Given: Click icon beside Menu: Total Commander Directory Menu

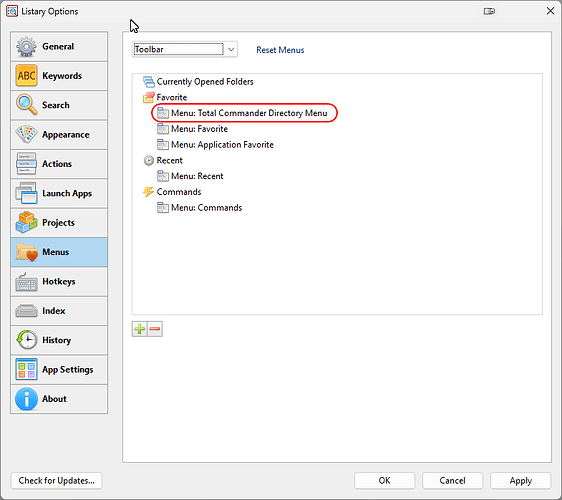Looking at the screenshot, I should tap(163, 113).
